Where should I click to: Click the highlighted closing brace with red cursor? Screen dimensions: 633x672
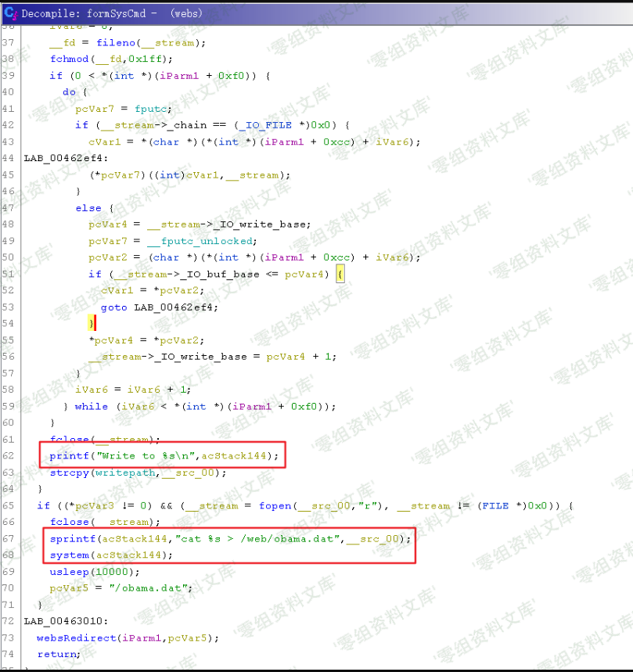(92, 323)
